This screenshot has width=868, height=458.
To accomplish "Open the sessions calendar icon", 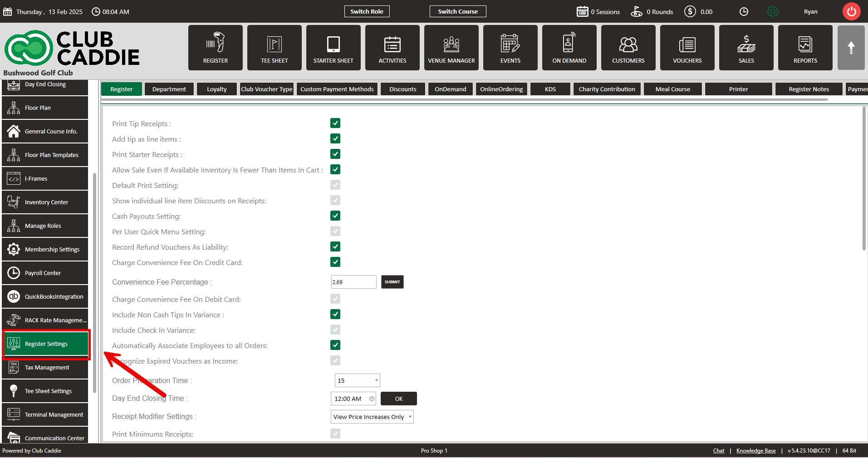I will click(x=583, y=11).
